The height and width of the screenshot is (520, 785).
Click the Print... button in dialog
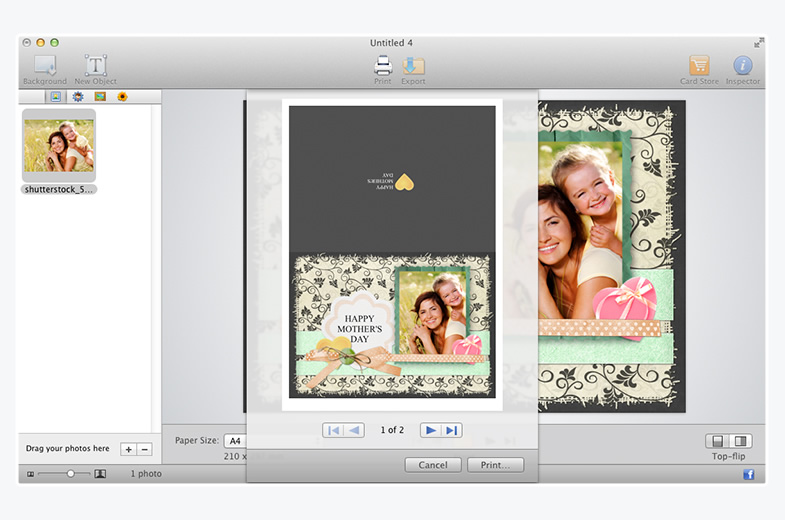tap(495, 465)
